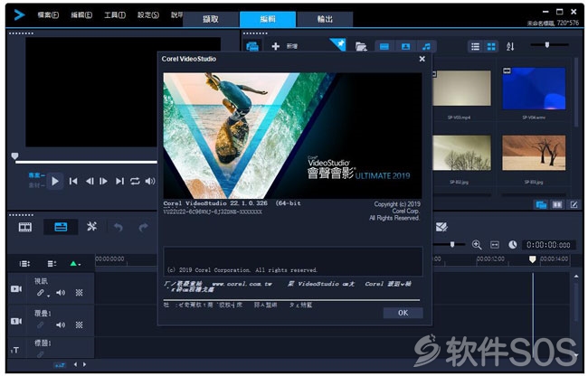Jump to the start of the clip
The height and width of the screenshot is (376, 588).
pyautogui.click(x=73, y=182)
